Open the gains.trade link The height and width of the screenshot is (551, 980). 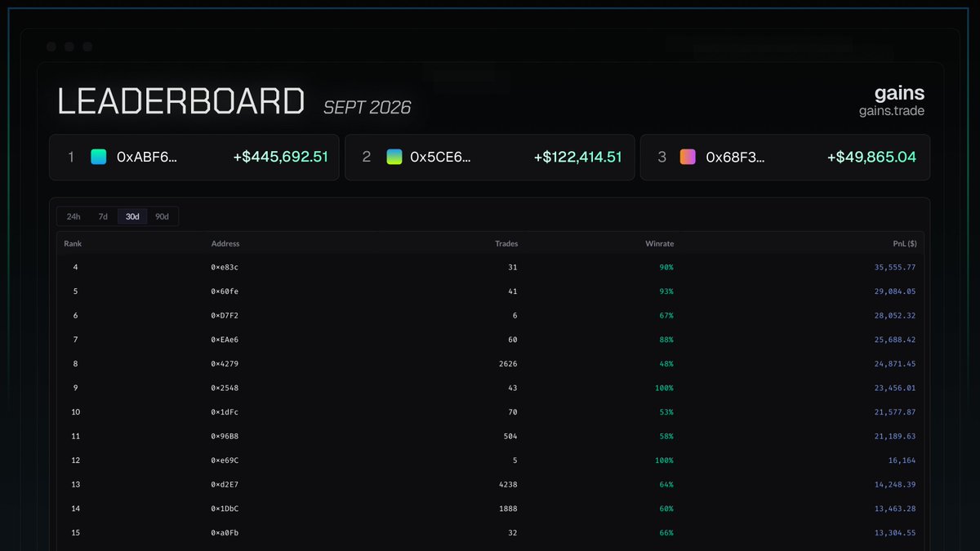(892, 111)
